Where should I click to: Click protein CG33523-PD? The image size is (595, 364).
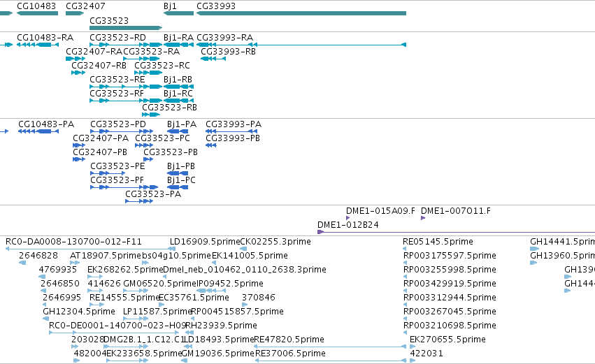coord(118,124)
